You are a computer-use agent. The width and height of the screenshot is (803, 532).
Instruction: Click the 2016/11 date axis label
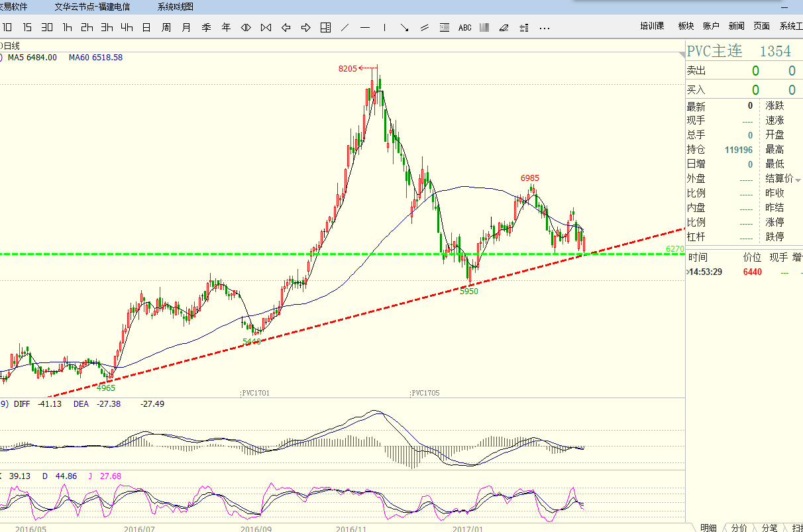point(351,529)
